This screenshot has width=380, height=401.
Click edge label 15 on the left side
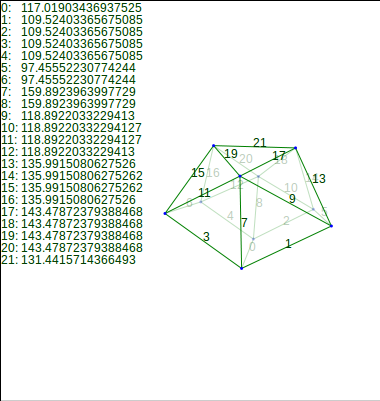coord(198,173)
